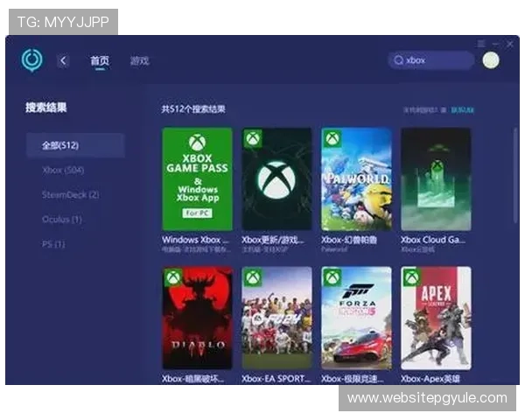Open the EA SPORTS FC24 cover
This screenshot has width=525, height=420.
[276, 318]
